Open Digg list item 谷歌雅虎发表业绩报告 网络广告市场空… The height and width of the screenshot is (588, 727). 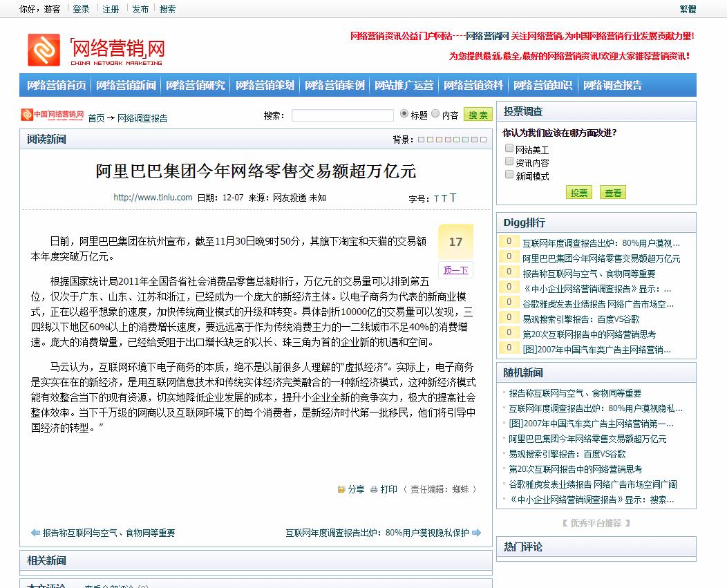(x=598, y=304)
